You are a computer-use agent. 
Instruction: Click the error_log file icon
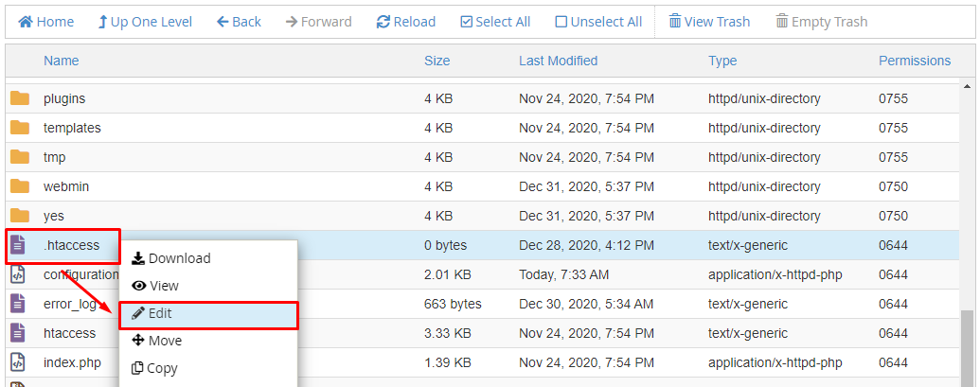pyautogui.click(x=18, y=304)
